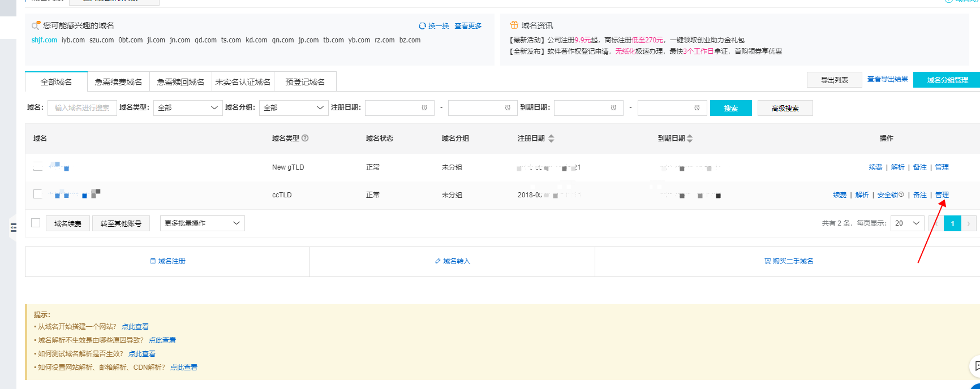
Task: Open 点此查看 for 如何设置网站解析 tip
Action: click(x=184, y=368)
